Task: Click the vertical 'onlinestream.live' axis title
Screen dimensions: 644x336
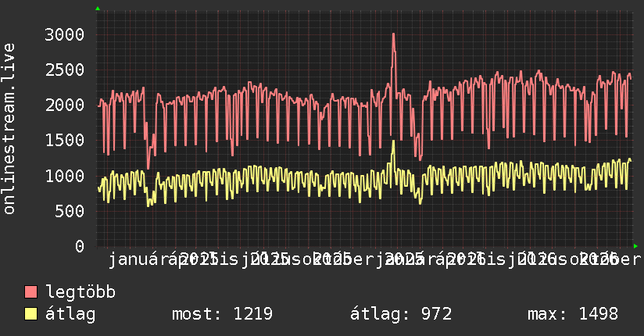Action: point(9,129)
